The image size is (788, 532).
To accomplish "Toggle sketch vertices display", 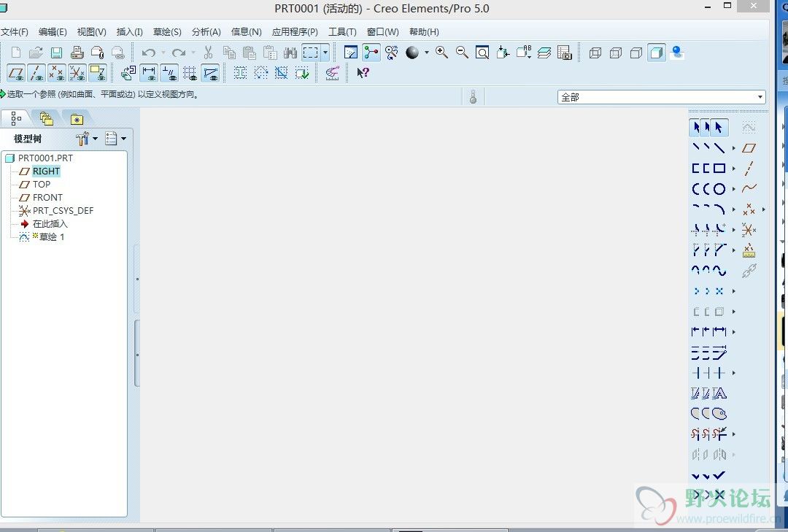I will tap(210, 73).
